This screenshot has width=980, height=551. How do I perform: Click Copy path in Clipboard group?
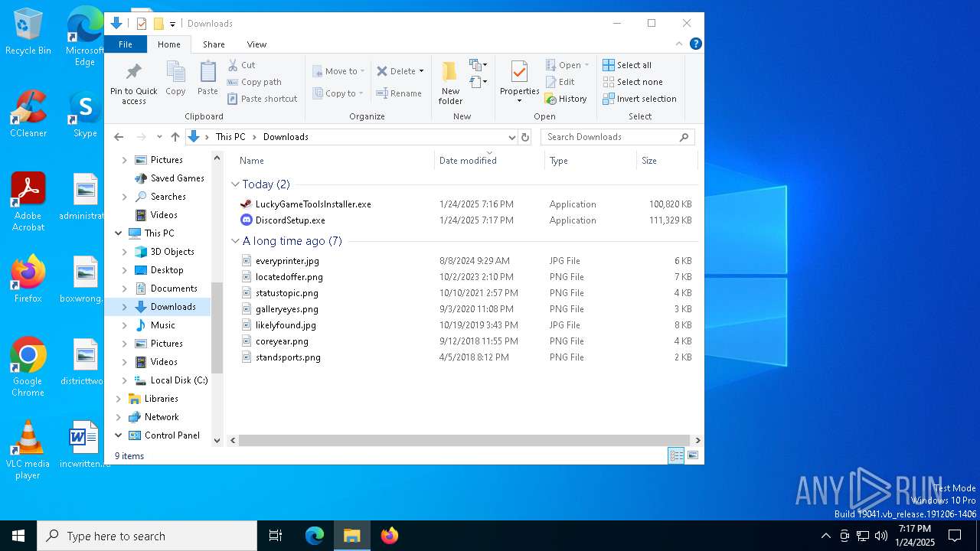[254, 82]
